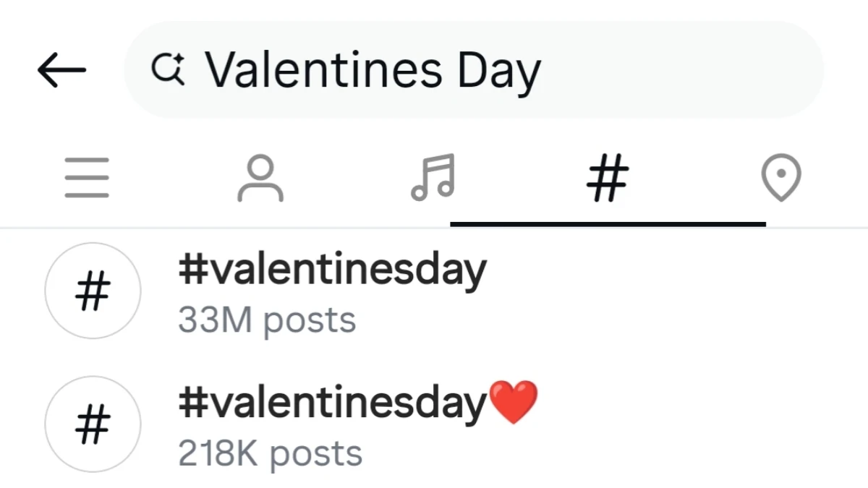868x488 pixels.
Task: Tap the hashtag circle beside #valentinesday
Action: click(x=93, y=291)
